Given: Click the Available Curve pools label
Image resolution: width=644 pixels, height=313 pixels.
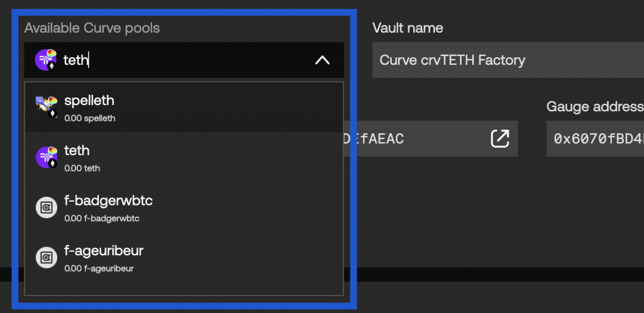Looking at the screenshot, I should (x=92, y=28).
